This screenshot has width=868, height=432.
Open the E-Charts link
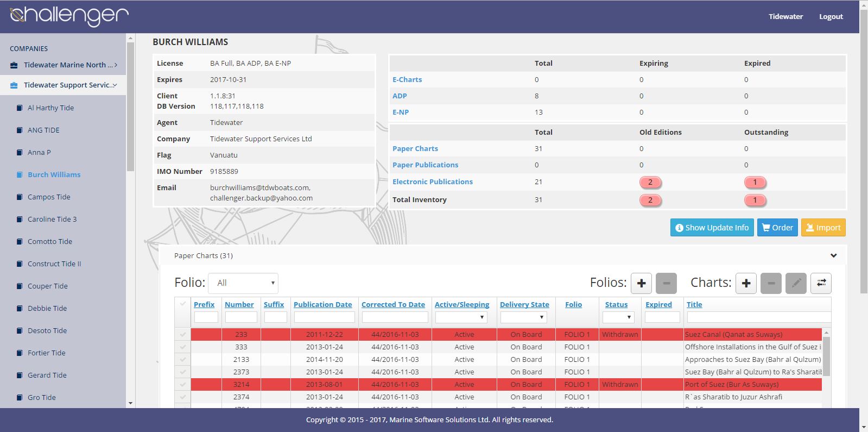pyautogui.click(x=407, y=79)
